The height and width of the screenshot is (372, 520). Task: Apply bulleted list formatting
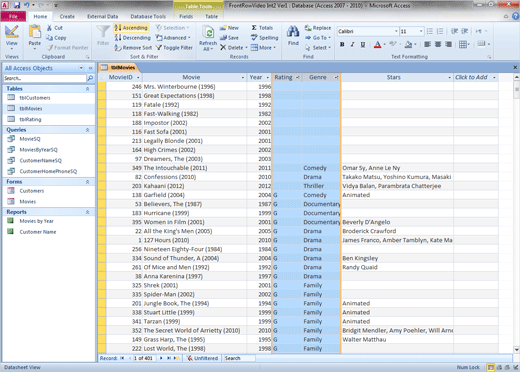coord(430,31)
